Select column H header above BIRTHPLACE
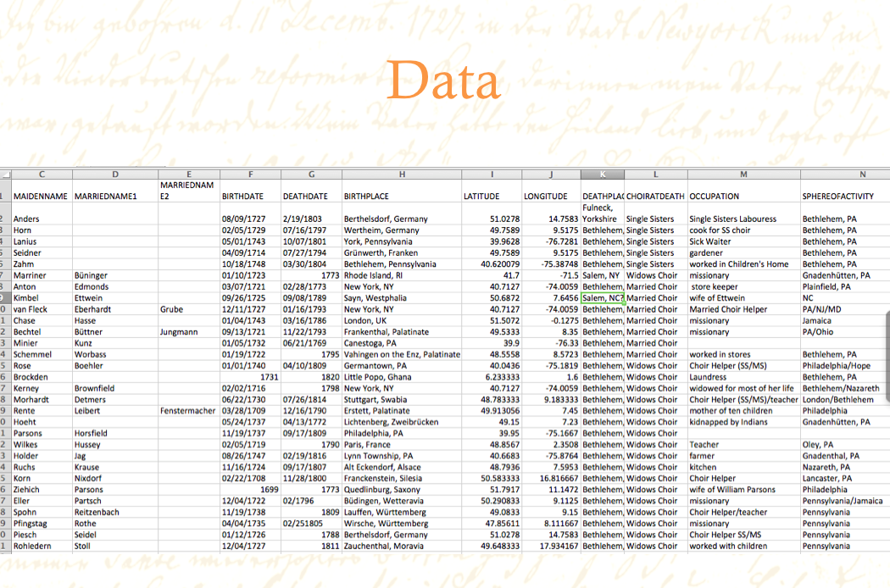 coord(402,175)
